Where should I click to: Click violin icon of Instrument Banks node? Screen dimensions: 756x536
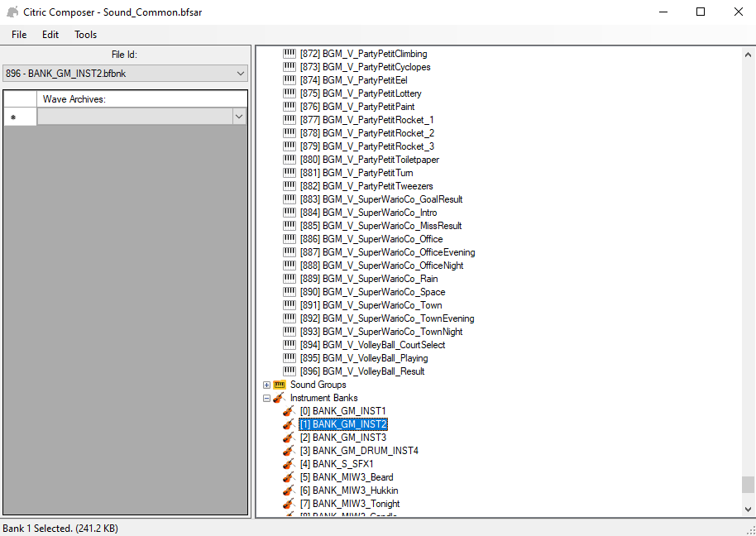coord(280,398)
